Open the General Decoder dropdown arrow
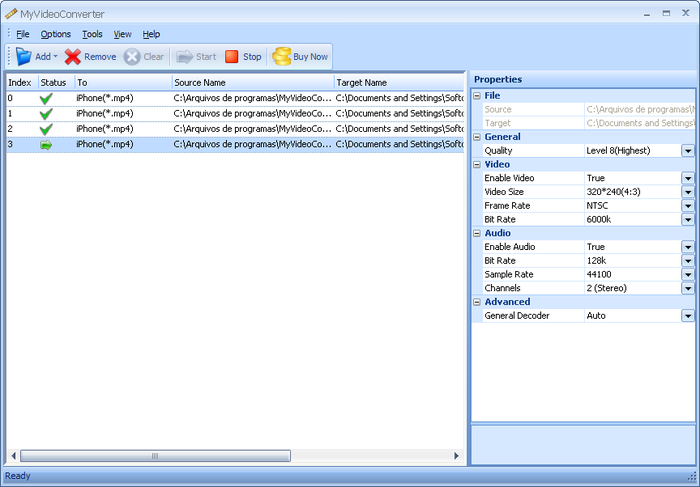The image size is (700, 487). 688,316
